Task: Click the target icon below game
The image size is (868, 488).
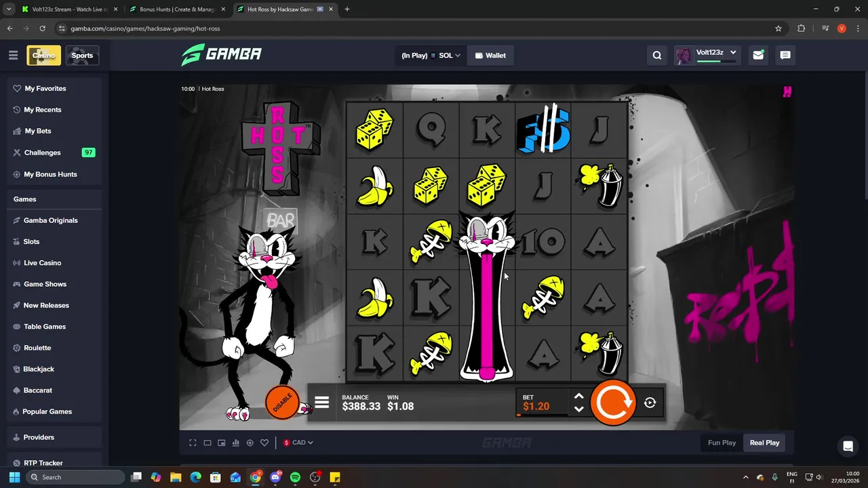Action: (x=250, y=443)
